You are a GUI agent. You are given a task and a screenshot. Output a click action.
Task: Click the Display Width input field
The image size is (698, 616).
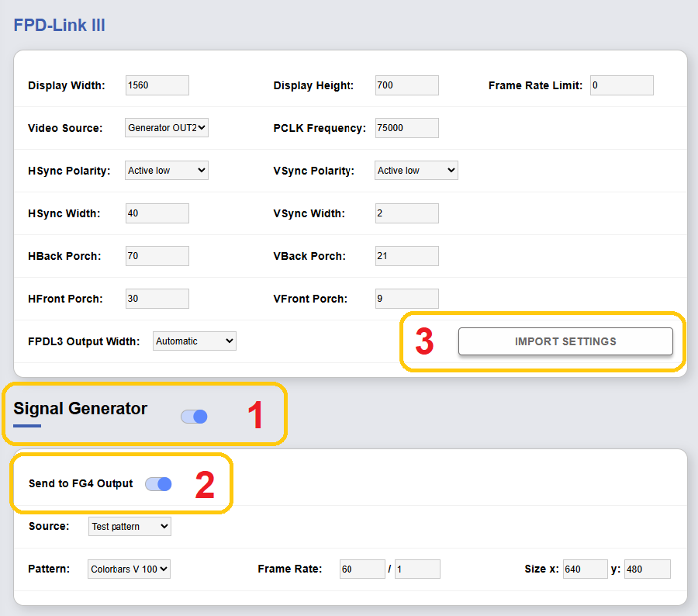tap(157, 85)
